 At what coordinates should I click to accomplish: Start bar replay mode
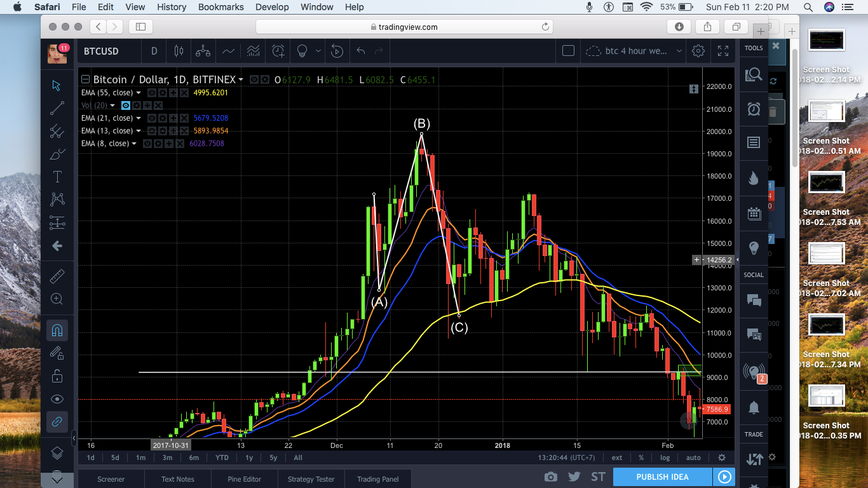click(337, 51)
